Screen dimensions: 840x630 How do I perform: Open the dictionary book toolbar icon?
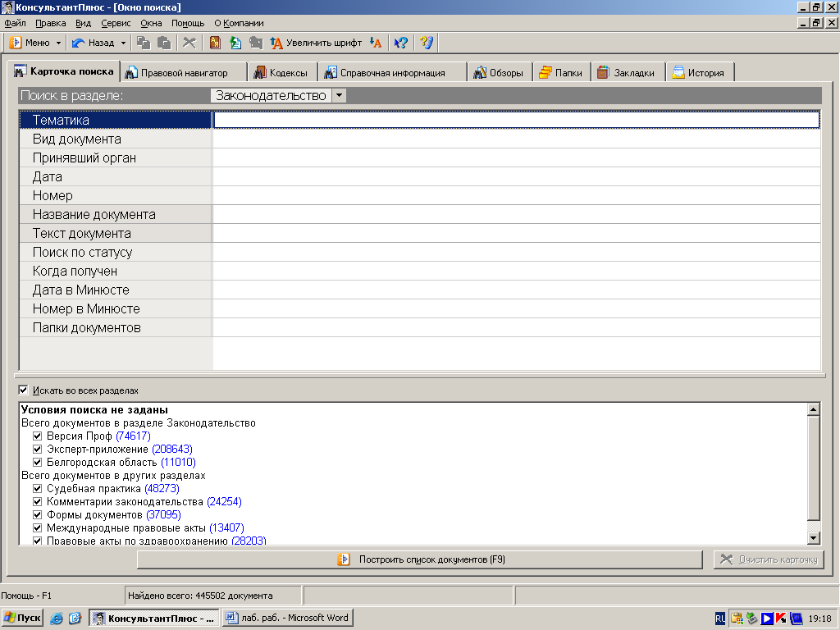[215, 43]
